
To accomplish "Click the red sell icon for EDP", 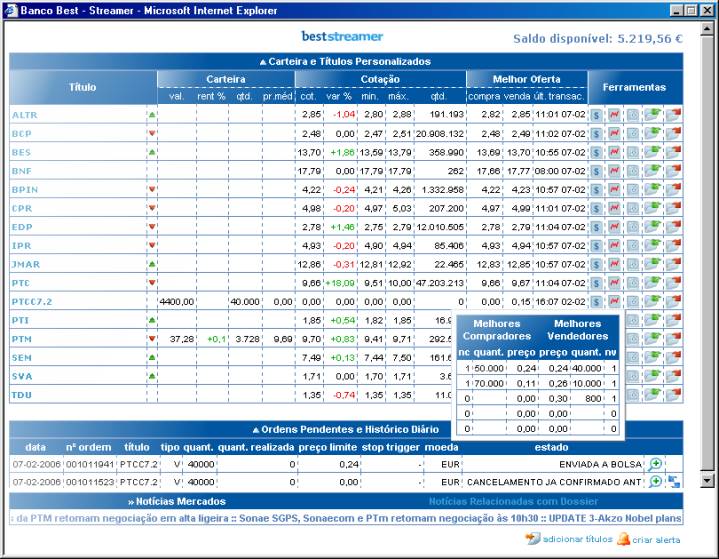I will (673, 227).
